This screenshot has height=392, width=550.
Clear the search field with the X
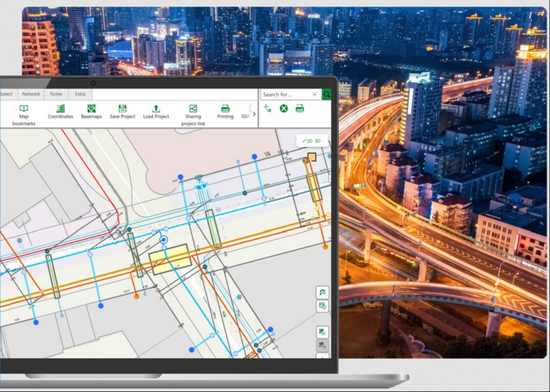click(315, 94)
